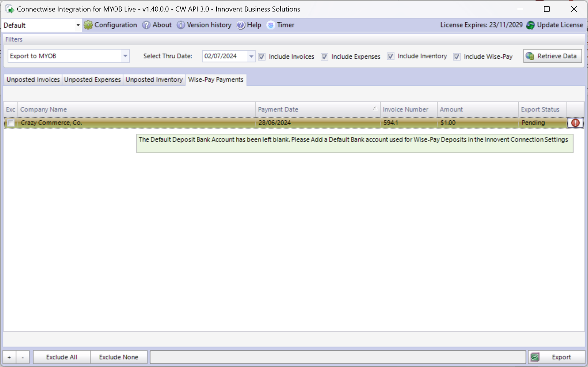Image resolution: width=588 pixels, height=367 pixels.
Task: Toggle the Include Invoices checkbox
Action: pos(262,57)
